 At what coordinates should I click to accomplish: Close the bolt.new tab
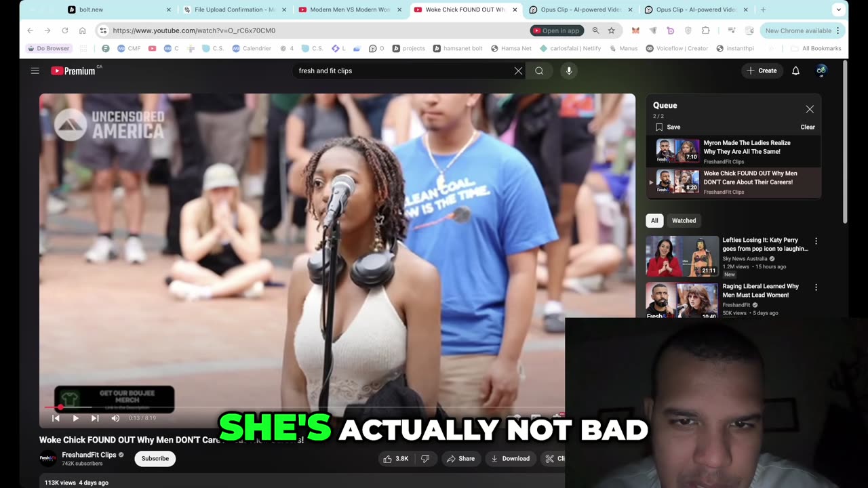169,9
